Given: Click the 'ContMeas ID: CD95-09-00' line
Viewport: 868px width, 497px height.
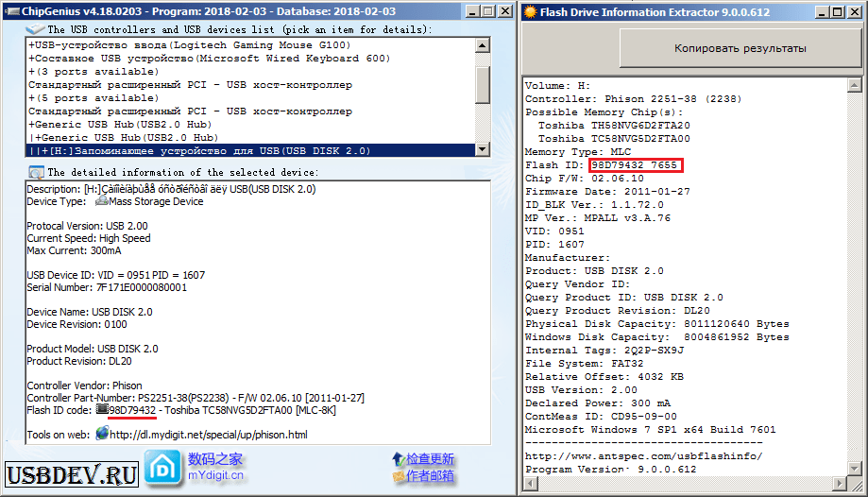Looking at the screenshot, I should tap(601, 416).
